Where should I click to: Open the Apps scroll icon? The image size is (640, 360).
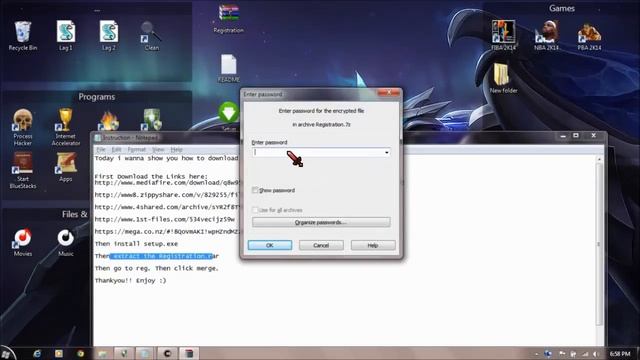click(x=66, y=167)
